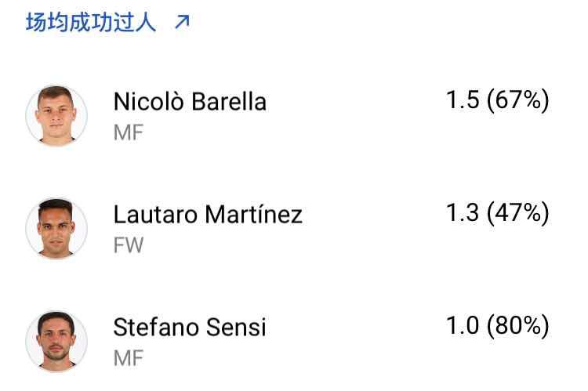The height and width of the screenshot is (391, 588).
Task: Click the 47% success rate
Action: (518, 213)
